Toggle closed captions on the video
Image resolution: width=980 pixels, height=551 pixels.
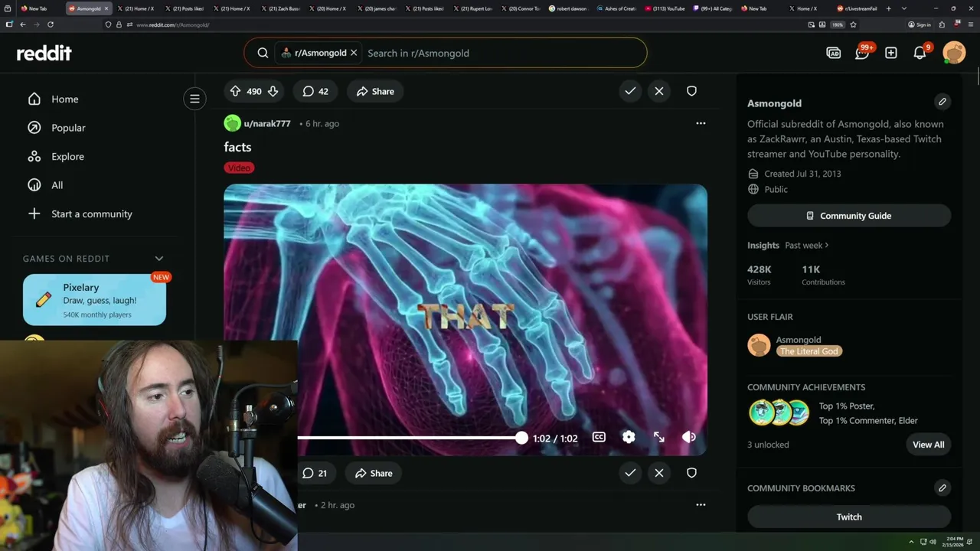pyautogui.click(x=599, y=437)
